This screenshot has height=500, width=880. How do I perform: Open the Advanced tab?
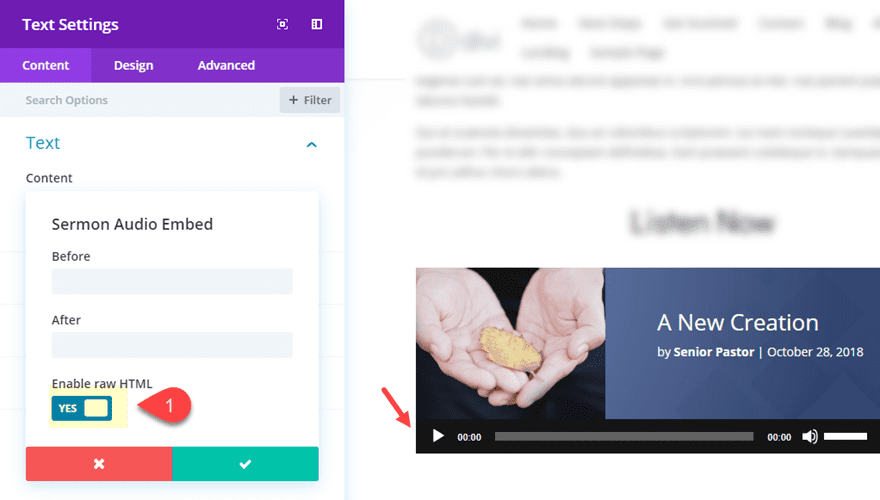(x=226, y=65)
